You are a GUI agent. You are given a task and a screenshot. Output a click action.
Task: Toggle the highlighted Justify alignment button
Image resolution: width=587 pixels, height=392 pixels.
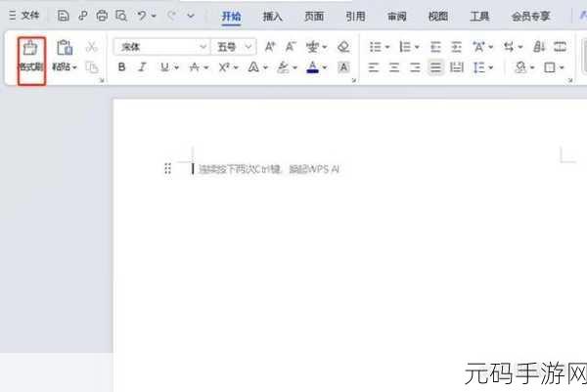pos(435,67)
